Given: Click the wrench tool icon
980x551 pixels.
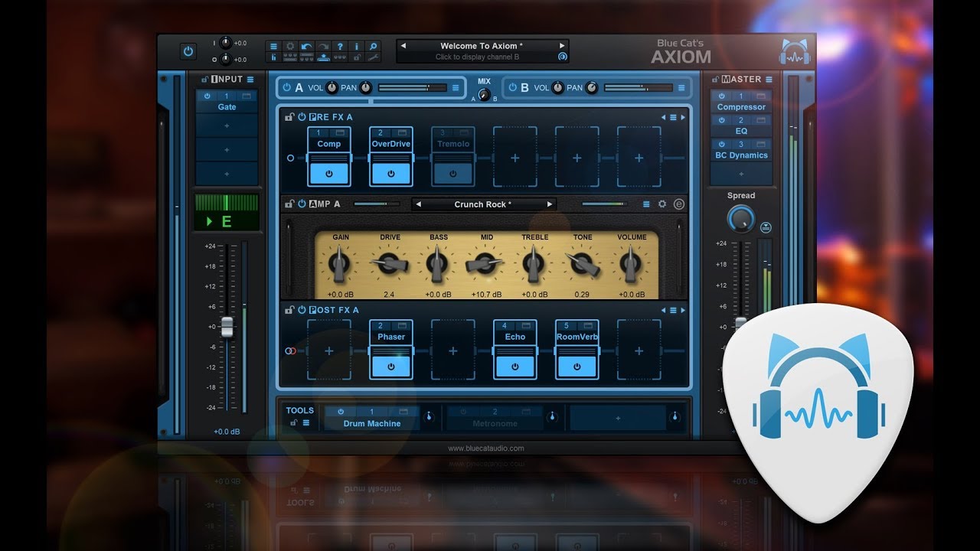Looking at the screenshot, I should point(373,57).
